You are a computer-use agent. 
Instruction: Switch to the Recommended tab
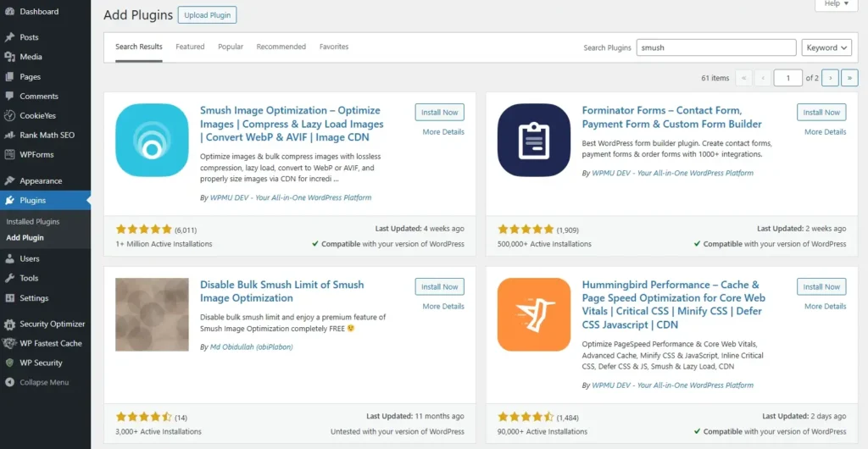pos(281,47)
